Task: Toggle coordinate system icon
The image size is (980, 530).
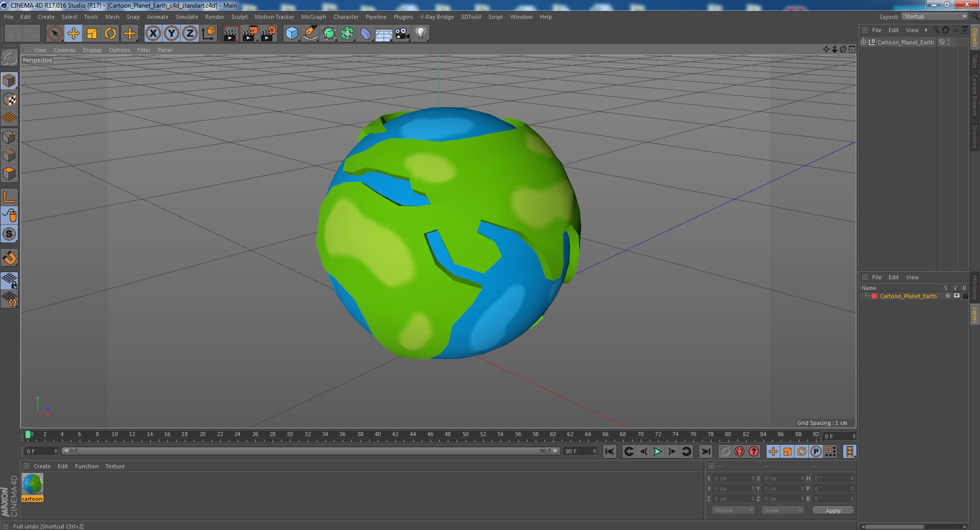Action: tap(209, 34)
